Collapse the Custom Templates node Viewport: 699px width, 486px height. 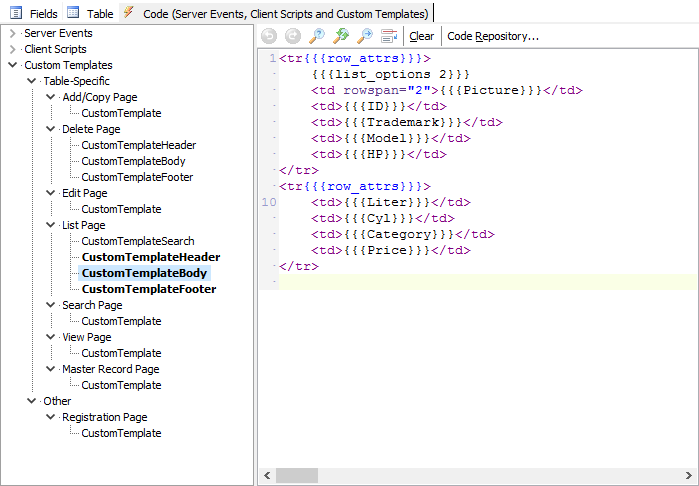[12, 65]
